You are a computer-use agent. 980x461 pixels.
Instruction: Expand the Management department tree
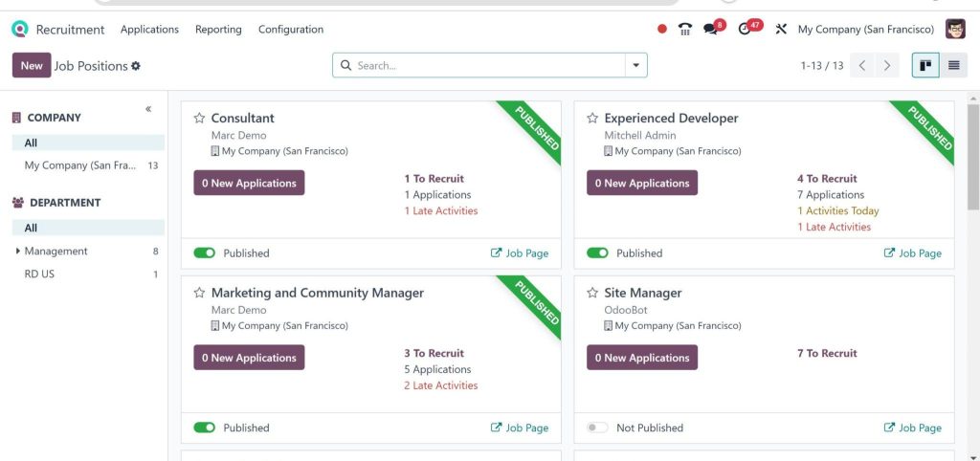click(x=18, y=251)
